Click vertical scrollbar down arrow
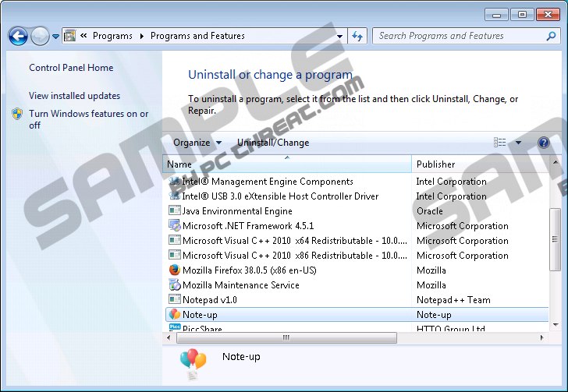This screenshot has height=392, width=568. (x=556, y=325)
